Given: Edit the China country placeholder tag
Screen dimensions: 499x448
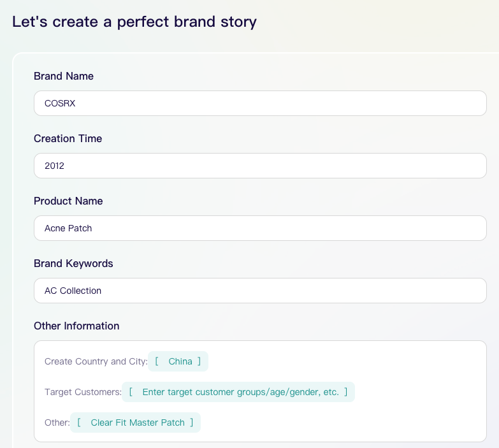Looking at the screenshot, I should coord(180,361).
